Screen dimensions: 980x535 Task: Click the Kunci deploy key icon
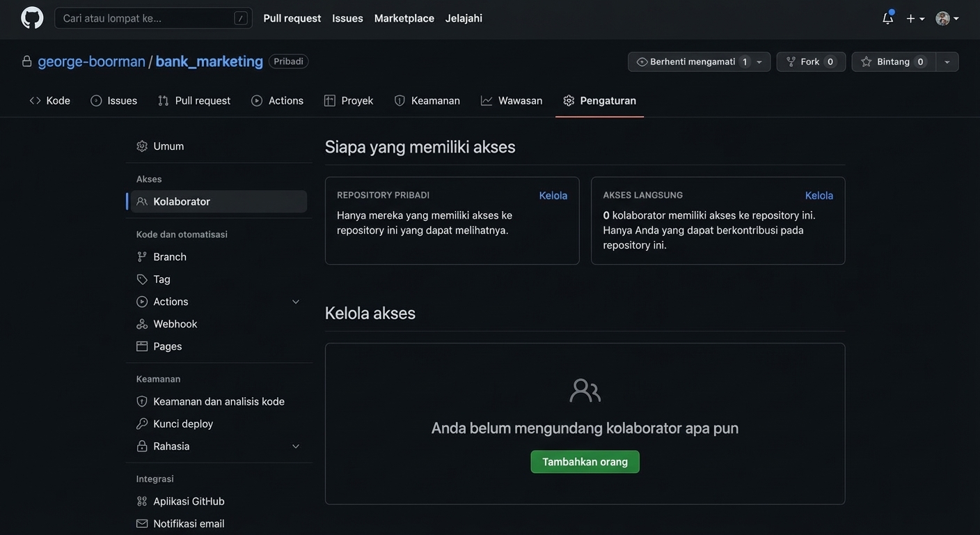[x=142, y=424]
